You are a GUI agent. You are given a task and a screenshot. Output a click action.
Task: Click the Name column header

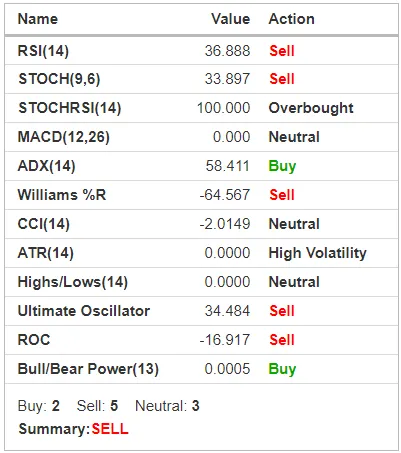coord(38,19)
